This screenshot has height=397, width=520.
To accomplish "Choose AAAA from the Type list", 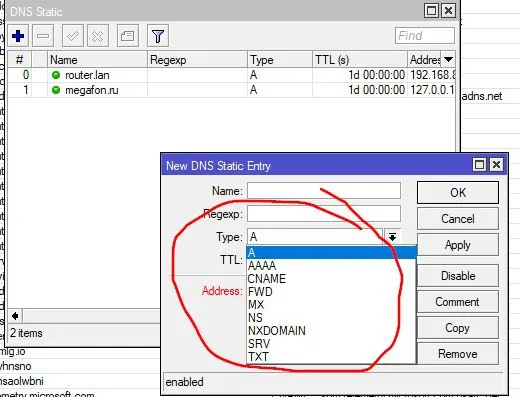I will click(331, 265).
